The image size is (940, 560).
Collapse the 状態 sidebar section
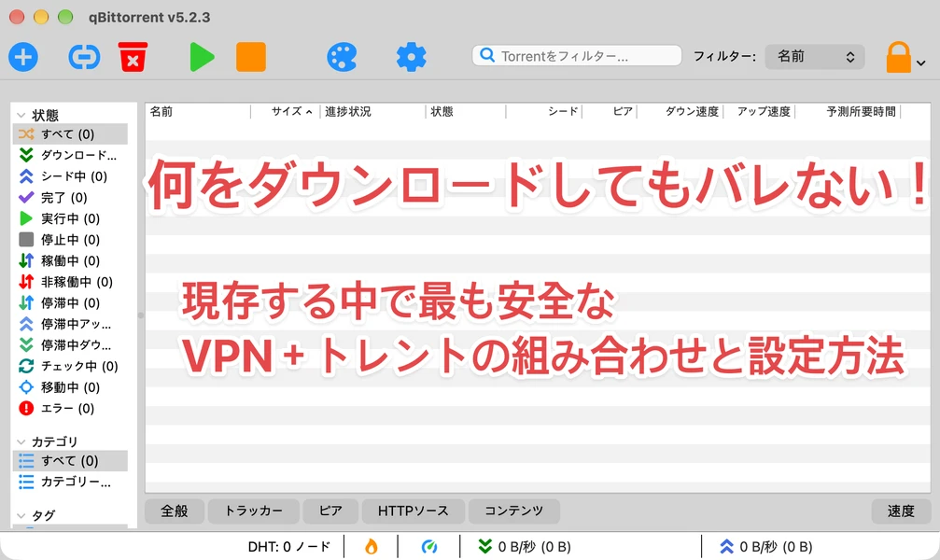(21, 115)
